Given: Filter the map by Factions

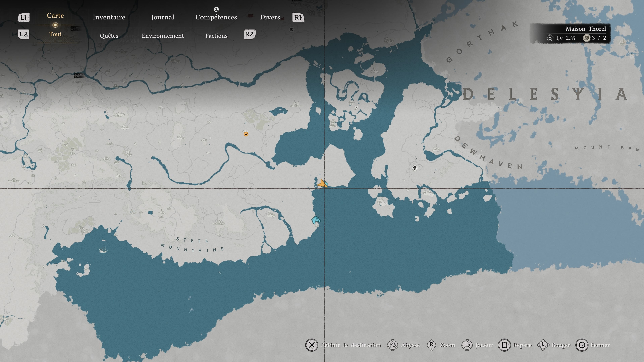Looking at the screenshot, I should [217, 36].
